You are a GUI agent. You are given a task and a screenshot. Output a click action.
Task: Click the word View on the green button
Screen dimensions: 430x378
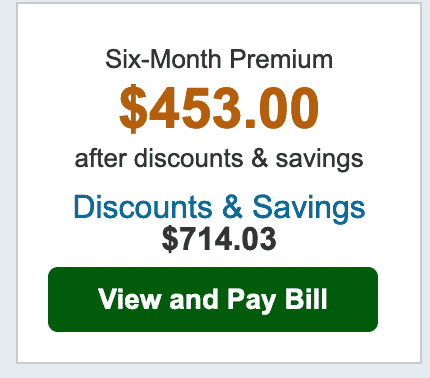pos(129,299)
